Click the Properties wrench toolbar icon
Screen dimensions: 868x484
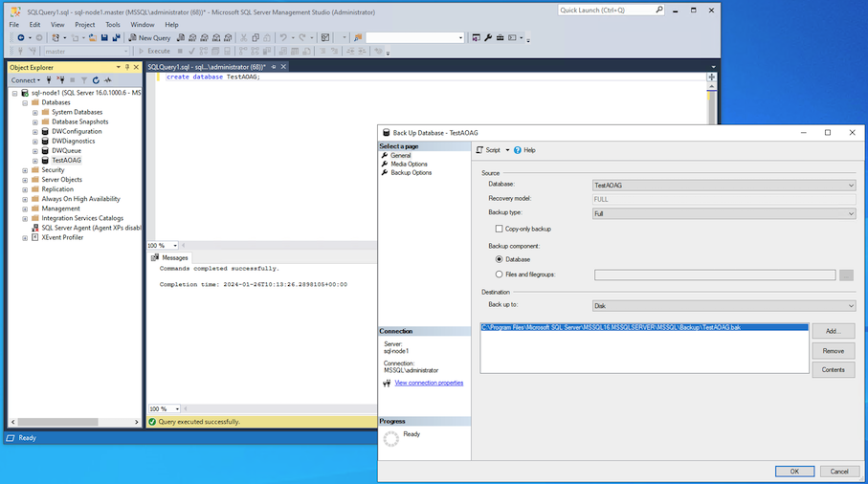[488, 37]
